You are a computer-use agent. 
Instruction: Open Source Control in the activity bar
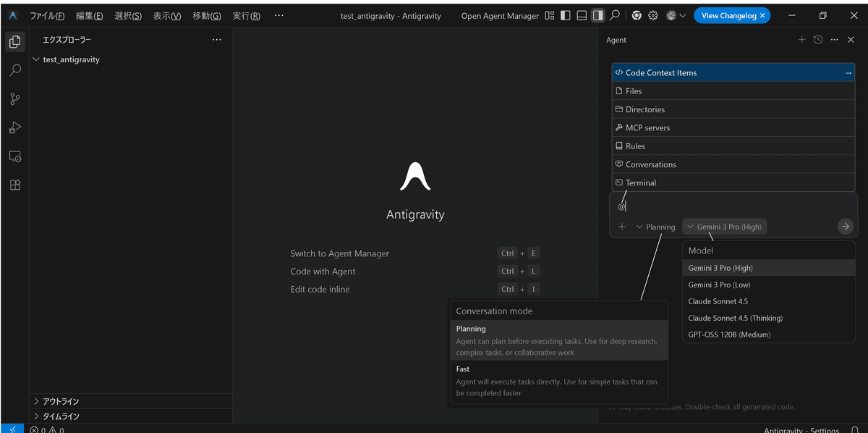click(x=15, y=98)
